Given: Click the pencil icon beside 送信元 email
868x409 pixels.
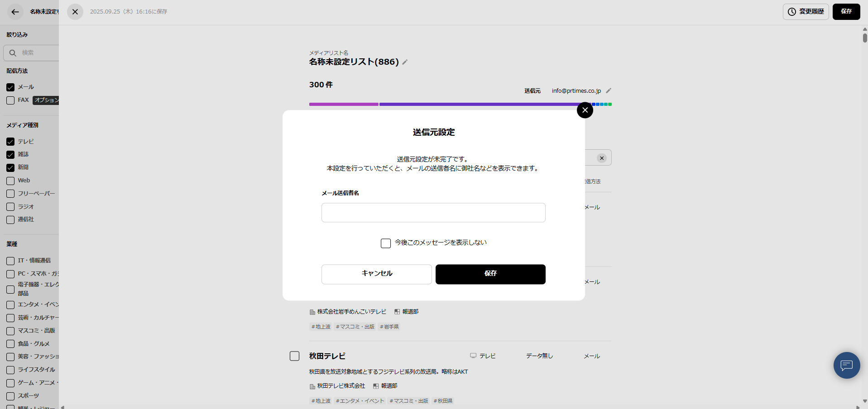Looking at the screenshot, I should pyautogui.click(x=609, y=90).
